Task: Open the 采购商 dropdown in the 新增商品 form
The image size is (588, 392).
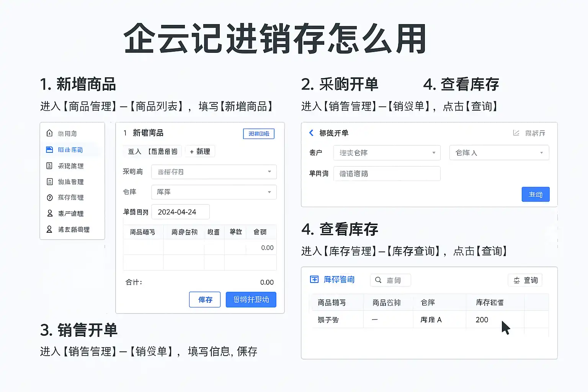Action: coord(214,172)
